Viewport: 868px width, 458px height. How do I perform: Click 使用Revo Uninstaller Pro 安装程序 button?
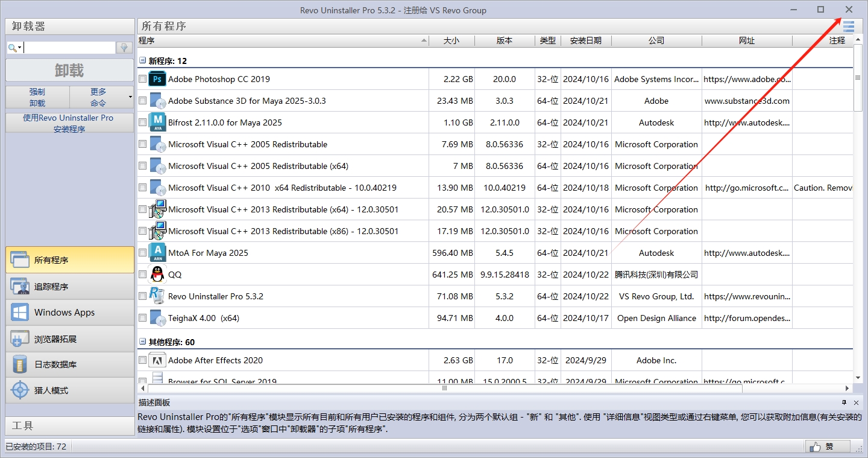point(69,123)
